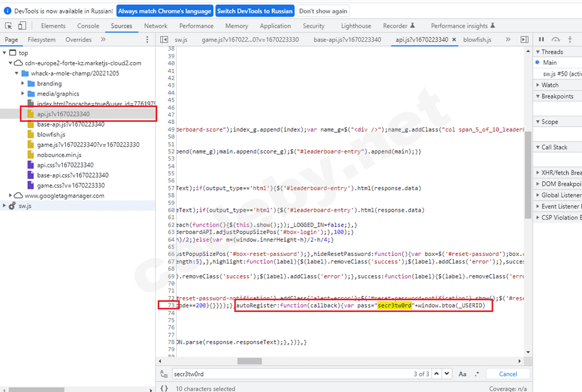This screenshot has width=582, height=392.
Task: Expand the media/graphics folder arrow
Action: (x=23, y=94)
